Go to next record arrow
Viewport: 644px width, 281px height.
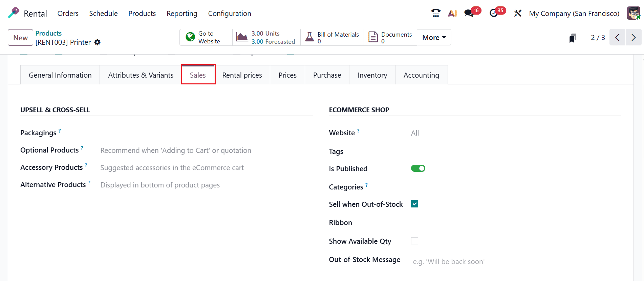click(633, 37)
